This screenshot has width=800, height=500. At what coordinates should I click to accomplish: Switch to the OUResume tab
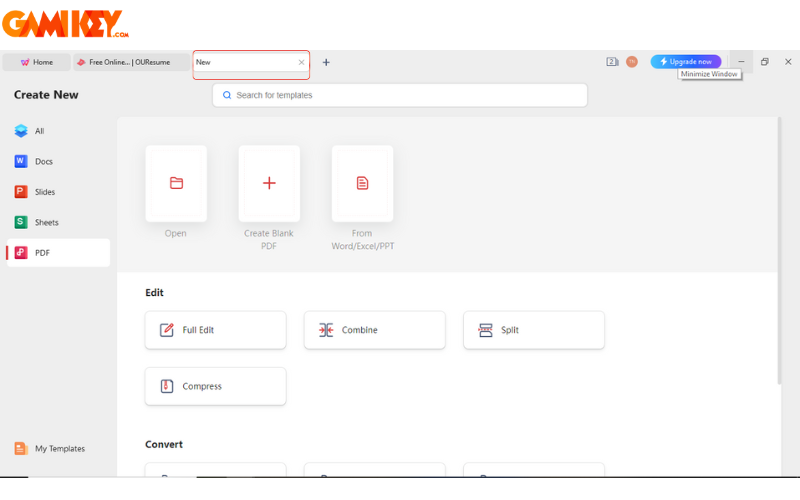(x=130, y=62)
